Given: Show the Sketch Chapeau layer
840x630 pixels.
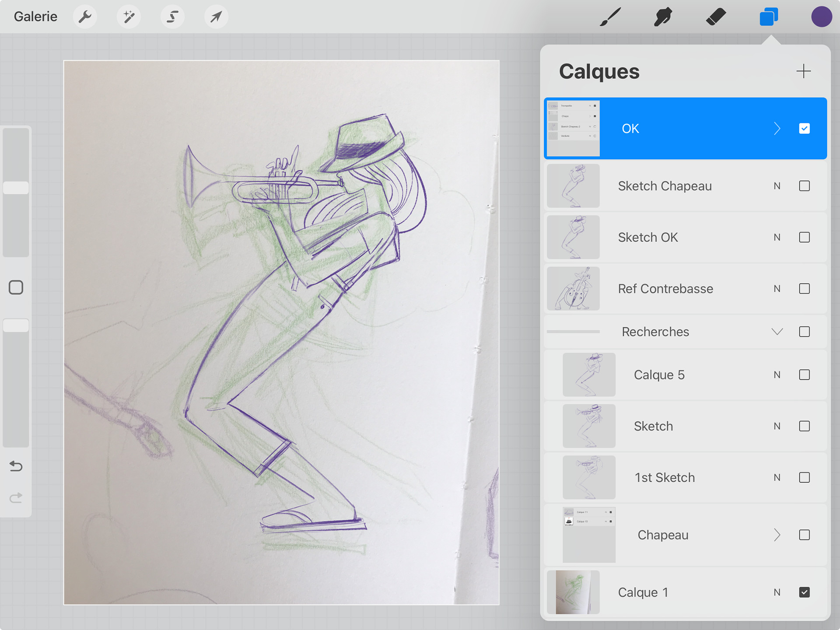Looking at the screenshot, I should click(804, 186).
